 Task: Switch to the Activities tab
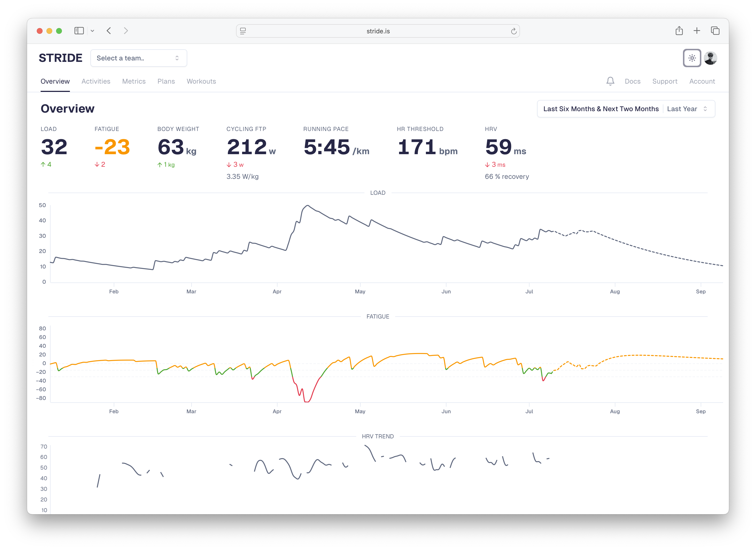[x=96, y=81]
